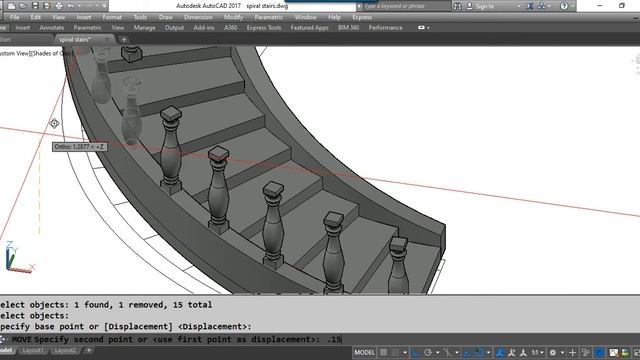Viewport: 640px width, 360px height.
Task: Toggle Ortho mode in status bar
Action: click(x=416, y=352)
